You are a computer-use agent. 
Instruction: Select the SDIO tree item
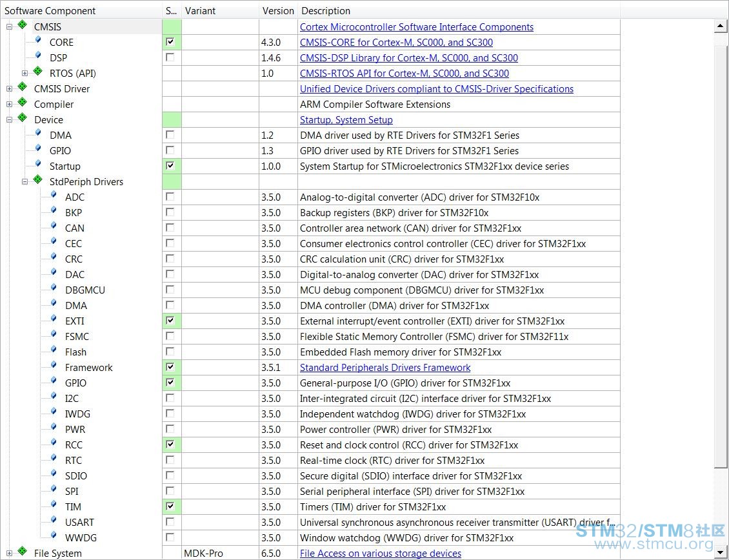coord(75,476)
